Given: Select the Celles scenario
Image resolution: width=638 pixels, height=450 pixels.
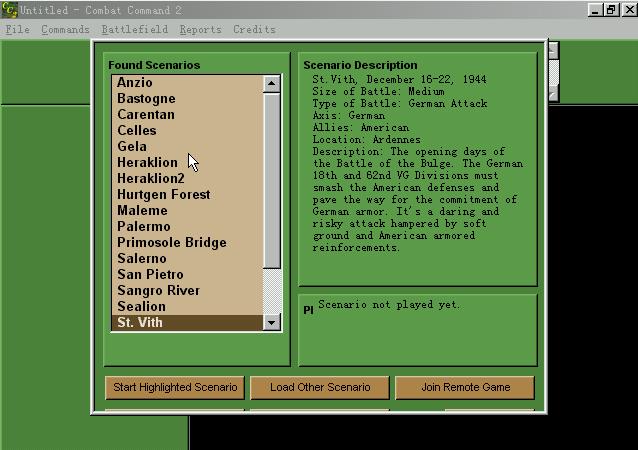Looking at the screenshot, I should [187, 131].
